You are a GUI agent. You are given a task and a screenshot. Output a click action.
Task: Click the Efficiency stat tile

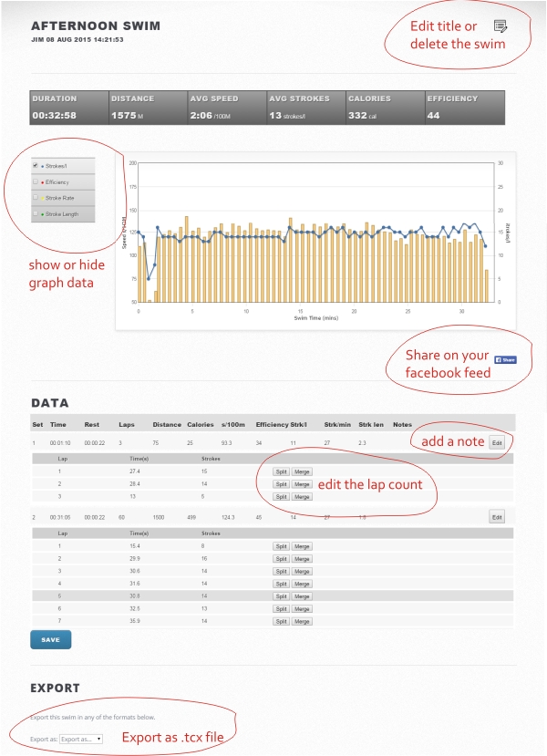tap(463, 107)
